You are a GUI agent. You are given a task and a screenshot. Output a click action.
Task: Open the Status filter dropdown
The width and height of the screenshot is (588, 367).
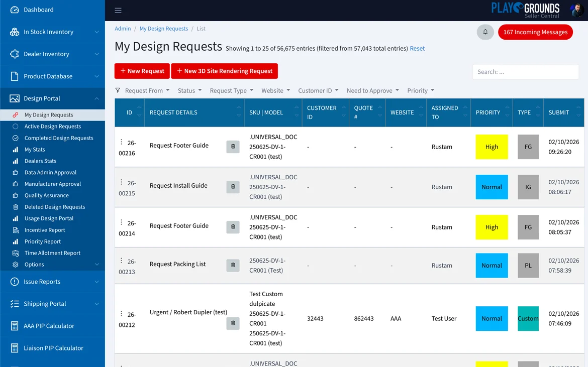(x=188, y=90)
